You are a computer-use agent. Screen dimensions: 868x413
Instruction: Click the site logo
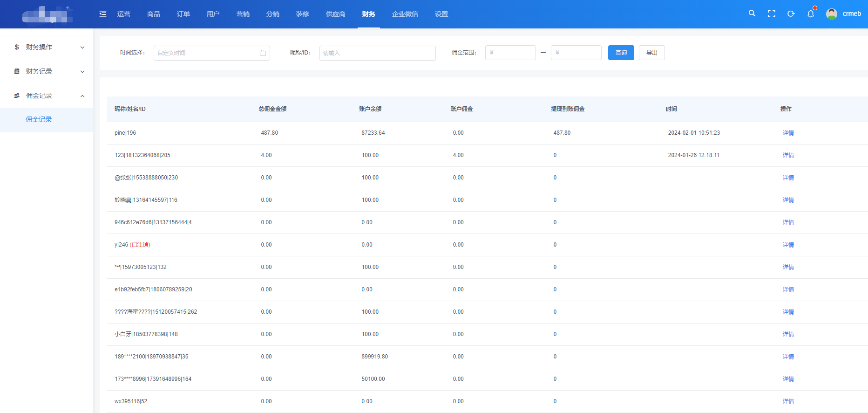click(47, 14)
